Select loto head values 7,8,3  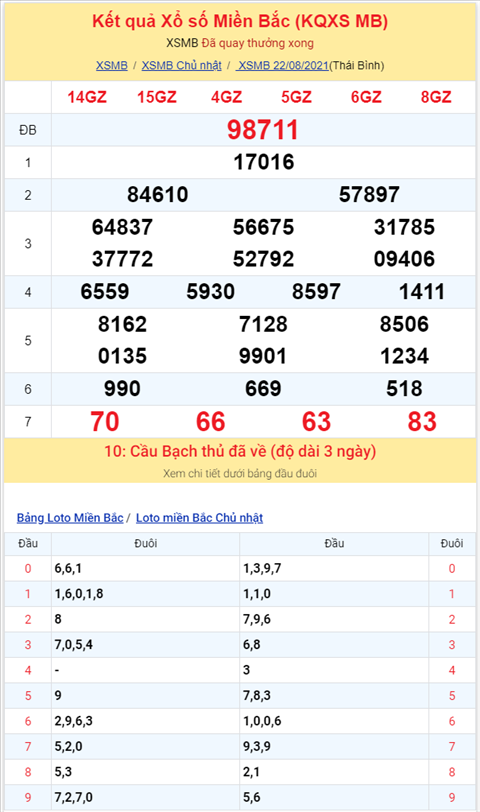pyautogui.click(x=257, y=695)
